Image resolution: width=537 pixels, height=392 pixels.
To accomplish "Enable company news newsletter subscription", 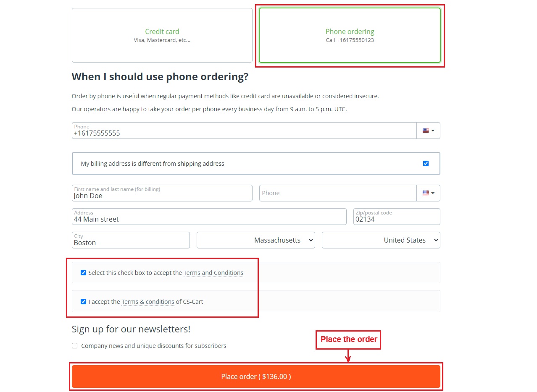I will pyautogui.click(x=74, y=346).
